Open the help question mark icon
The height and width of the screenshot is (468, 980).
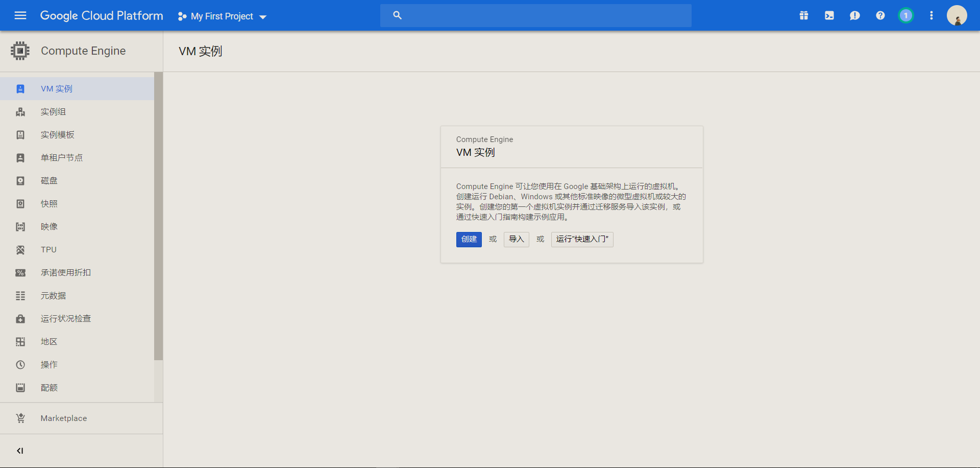click(880, 15)
